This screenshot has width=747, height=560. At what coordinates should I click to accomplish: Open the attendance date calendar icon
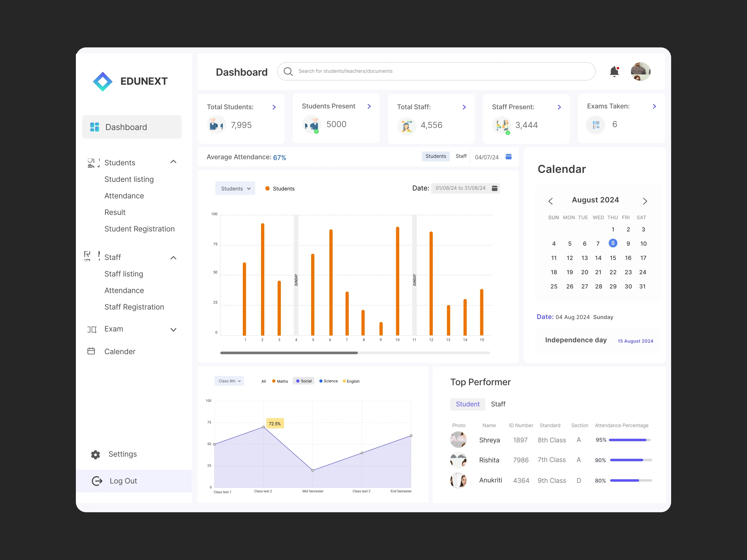coord(508,157)
